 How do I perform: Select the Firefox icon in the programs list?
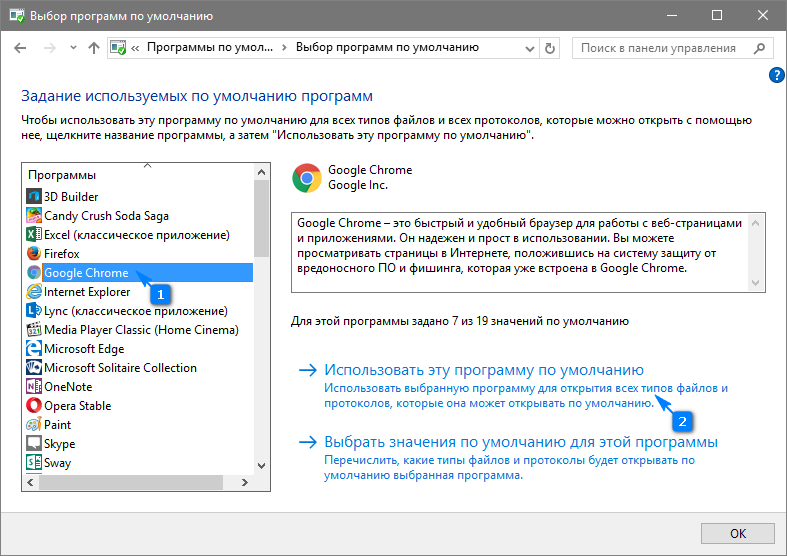34,254
